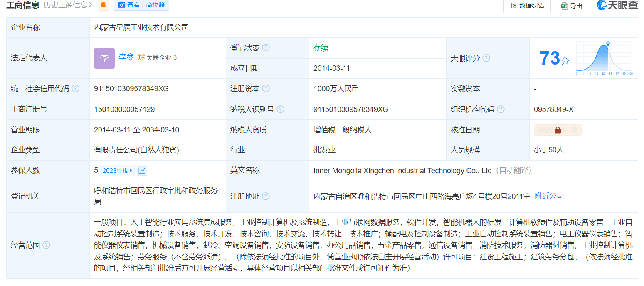644x286 pixels.
Task: Click the locked 核准日期 value
Action: coord(558,130)
